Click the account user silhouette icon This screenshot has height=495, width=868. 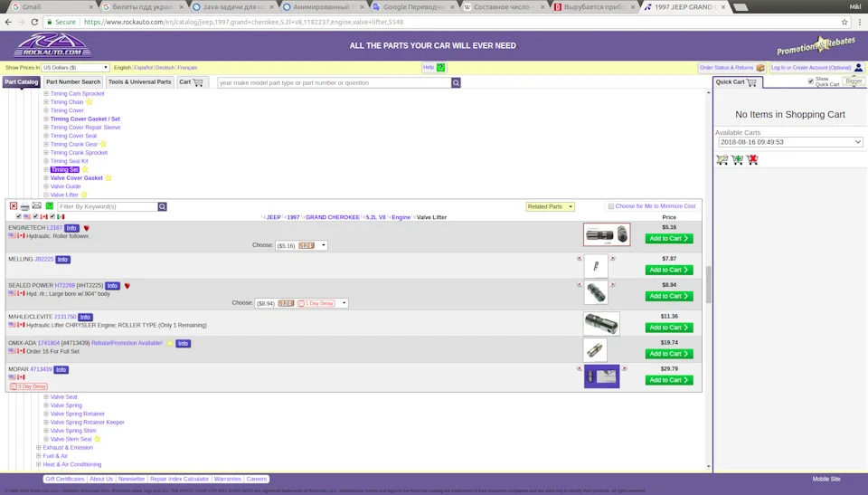point(858,68)
